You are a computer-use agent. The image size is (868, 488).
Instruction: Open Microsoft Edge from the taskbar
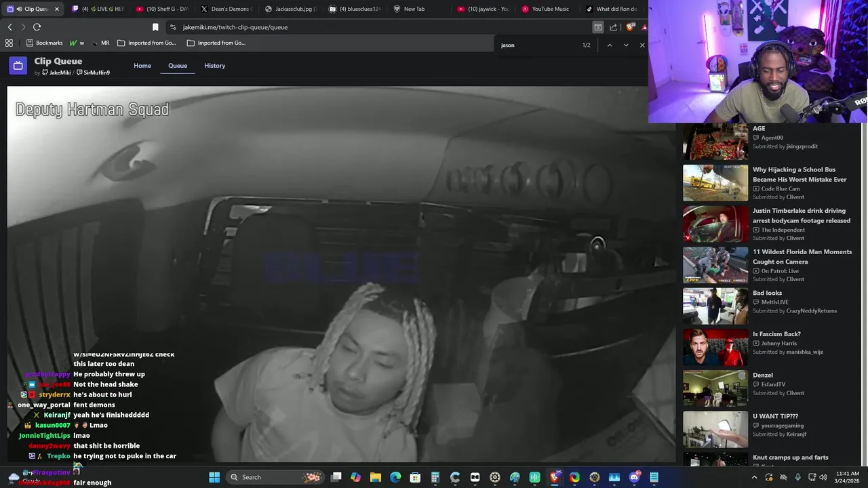(x=395, y=477)
